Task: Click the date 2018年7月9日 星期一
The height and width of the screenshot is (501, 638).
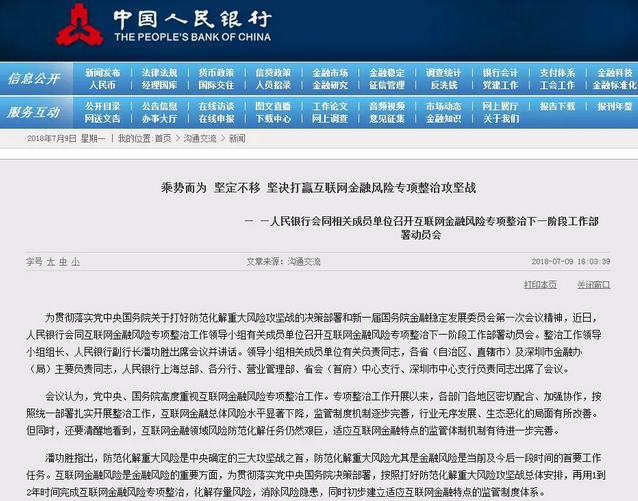Action: [x=66, y=139]
